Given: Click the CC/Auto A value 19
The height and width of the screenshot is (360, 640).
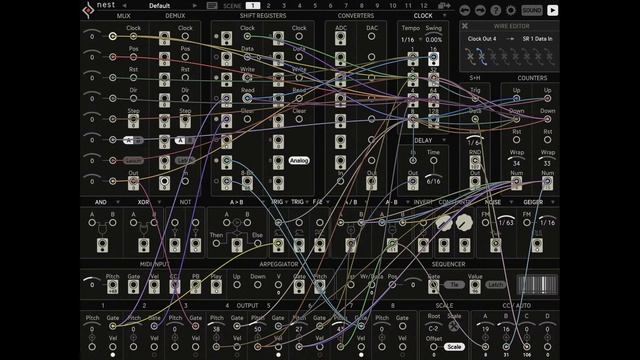Looking at the screenshot, I should coord(485,329).
